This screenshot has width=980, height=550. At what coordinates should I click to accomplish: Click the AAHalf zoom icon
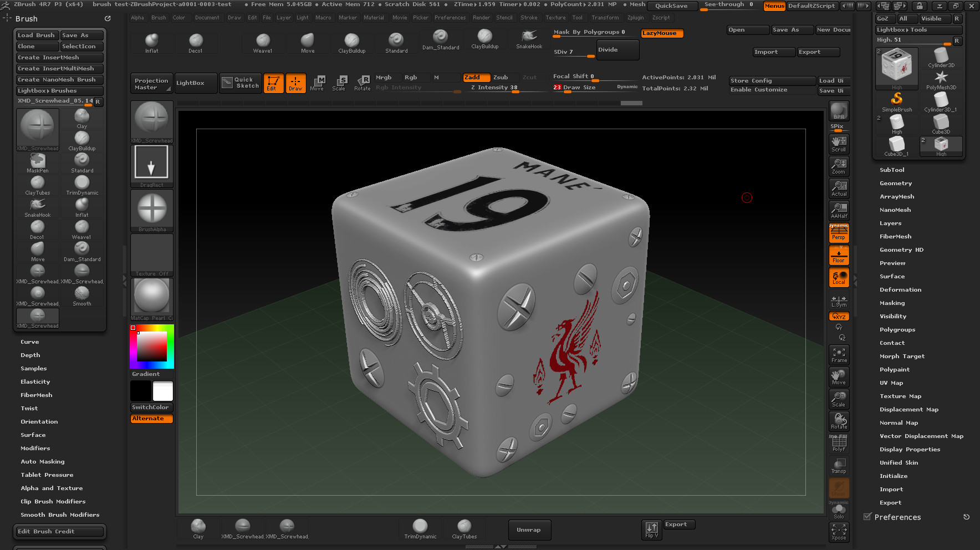point(839,211)
